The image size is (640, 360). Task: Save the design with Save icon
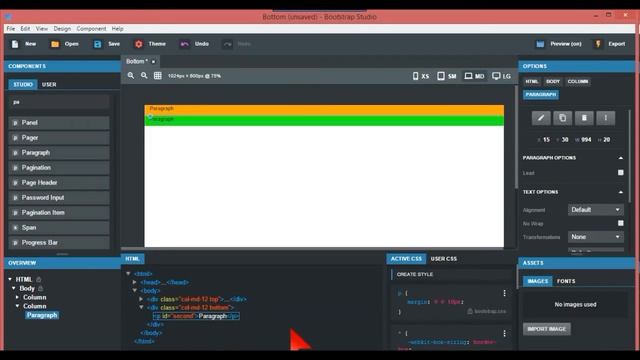[x=98, y=44]
